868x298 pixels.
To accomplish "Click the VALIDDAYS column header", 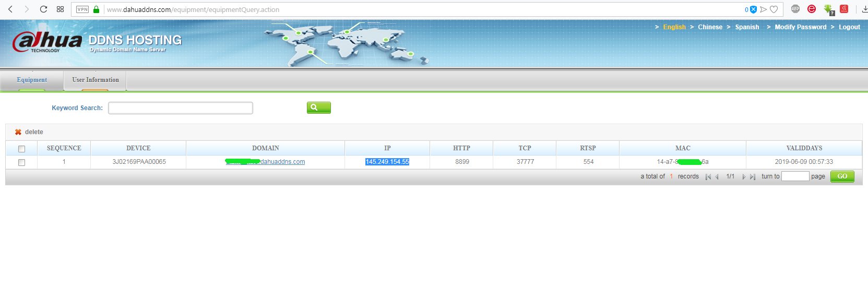I will click(x=804, y=148).
